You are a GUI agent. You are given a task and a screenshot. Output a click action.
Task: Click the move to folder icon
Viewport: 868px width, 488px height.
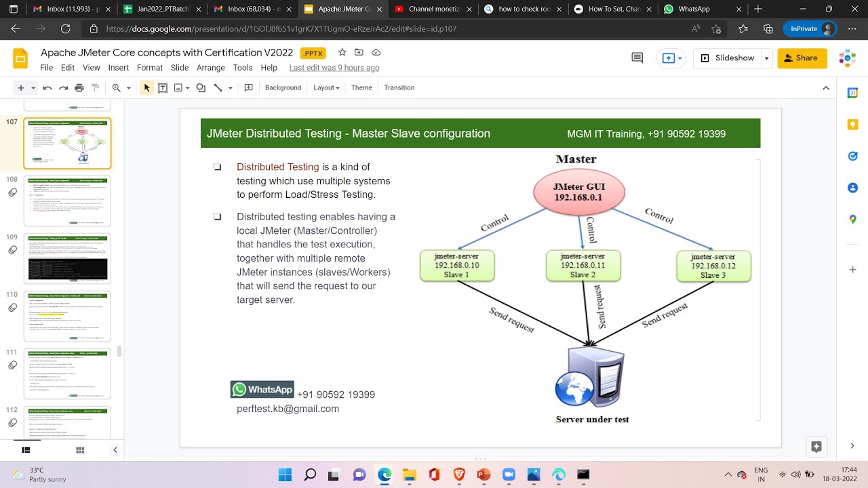[359, 52]
